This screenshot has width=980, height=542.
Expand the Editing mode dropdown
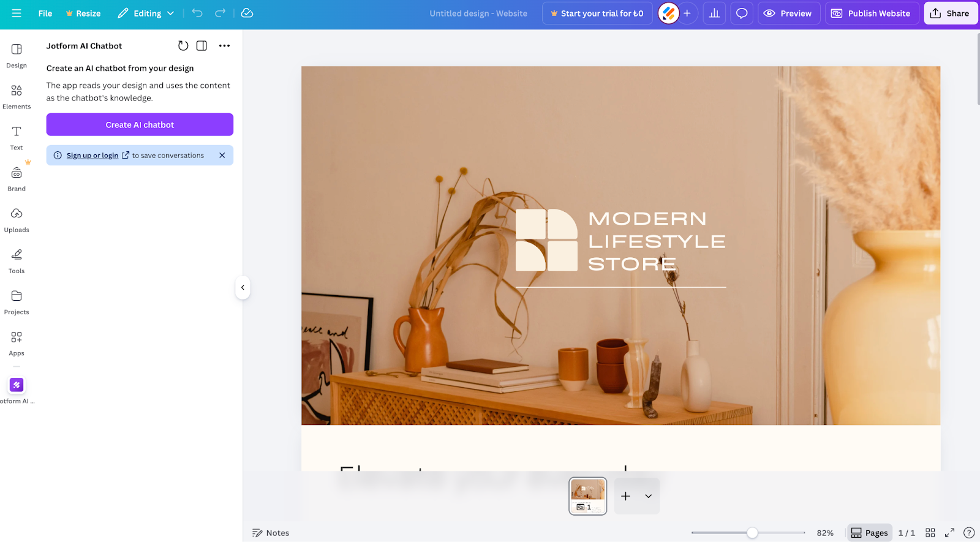tap(146, 13)
